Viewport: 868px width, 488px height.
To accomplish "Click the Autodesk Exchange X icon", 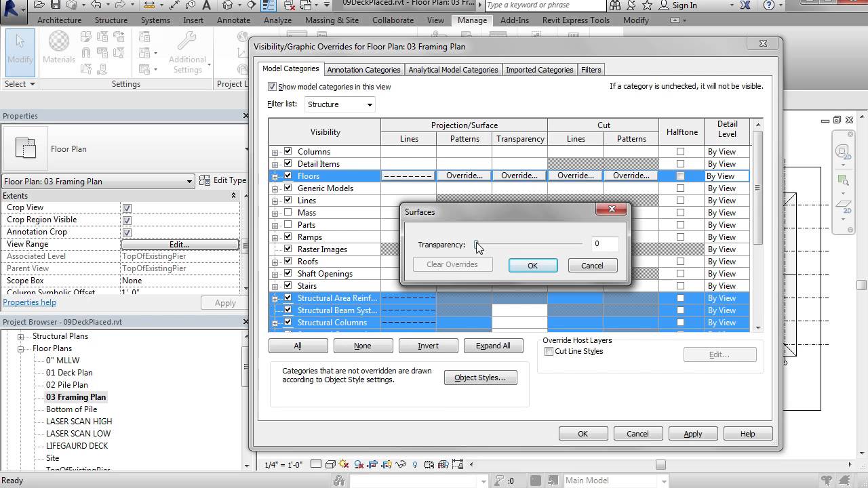I will click(746, 5).
